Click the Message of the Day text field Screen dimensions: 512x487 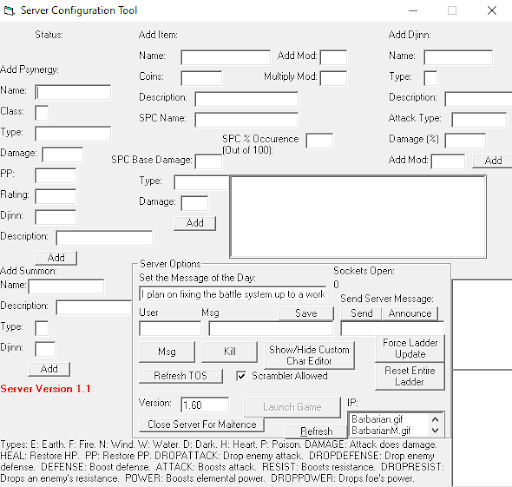tap(233, 294)
